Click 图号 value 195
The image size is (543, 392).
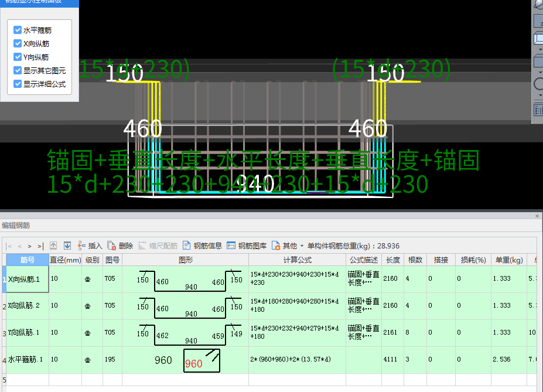tap(110, 359)
